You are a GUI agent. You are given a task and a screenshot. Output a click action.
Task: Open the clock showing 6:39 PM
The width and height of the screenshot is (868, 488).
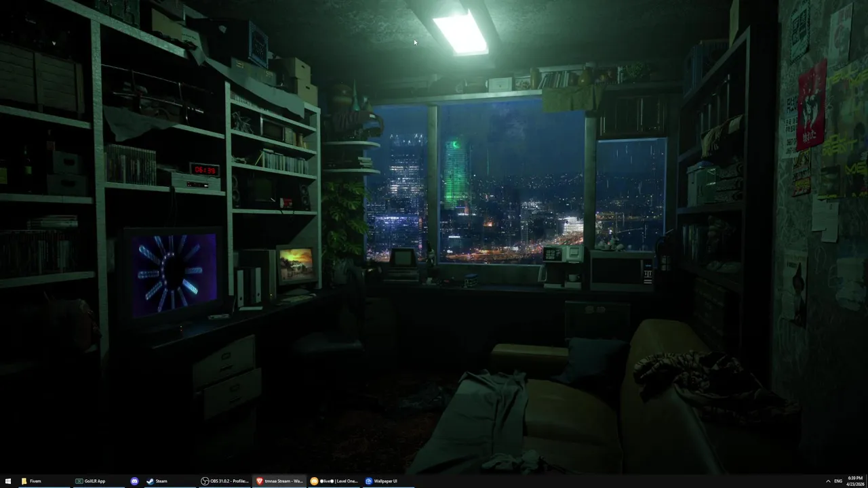(855, 481)
